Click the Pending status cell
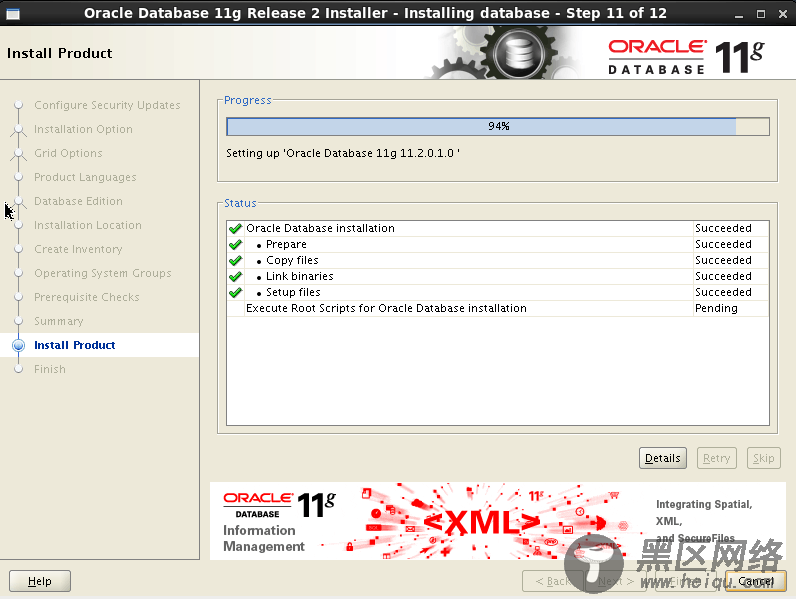796x599 pixels. click(x=731, y=309)
